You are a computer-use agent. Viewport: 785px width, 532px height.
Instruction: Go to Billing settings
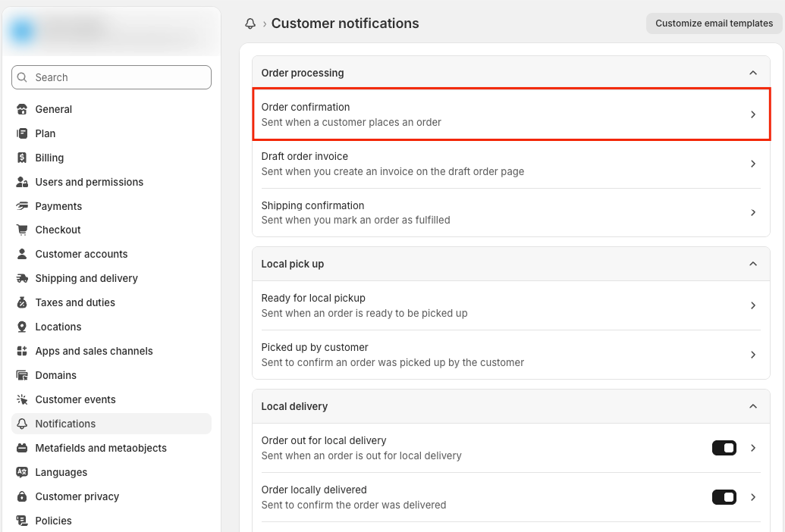point(111,158)
